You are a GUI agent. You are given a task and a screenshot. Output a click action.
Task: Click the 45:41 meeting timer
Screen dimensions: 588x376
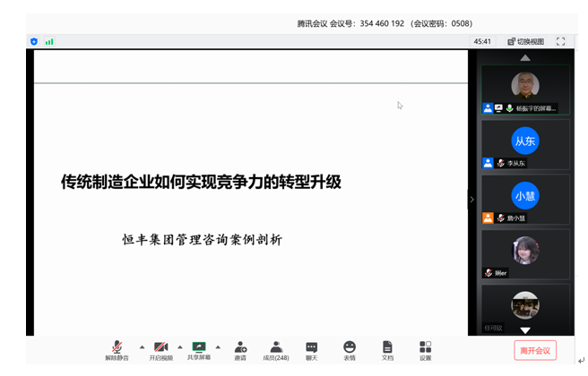click(482, 41)
